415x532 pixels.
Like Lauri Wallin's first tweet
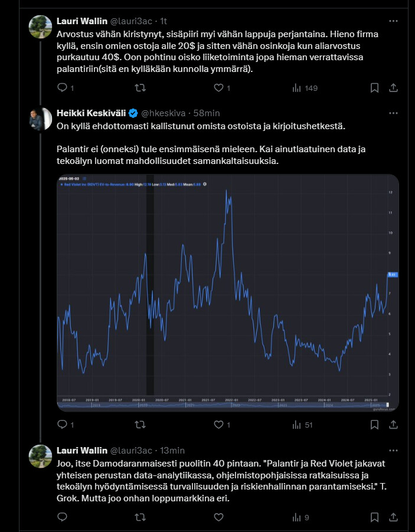coord(218,88)
